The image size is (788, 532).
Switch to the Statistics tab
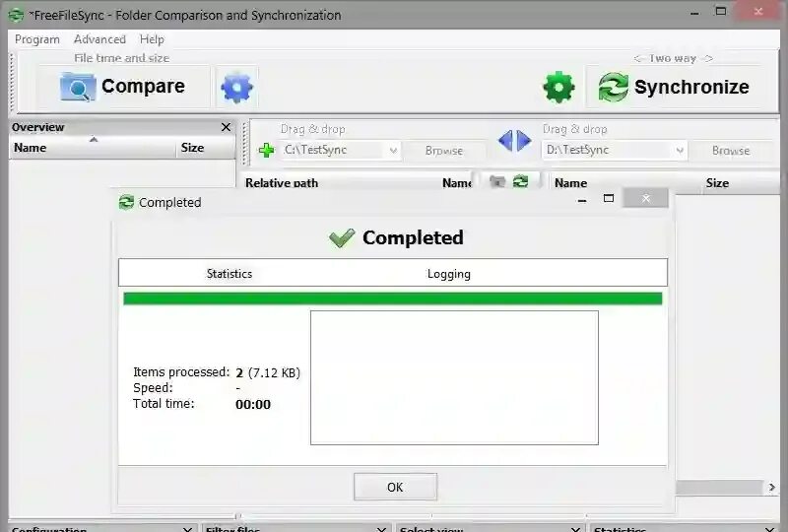230,274
